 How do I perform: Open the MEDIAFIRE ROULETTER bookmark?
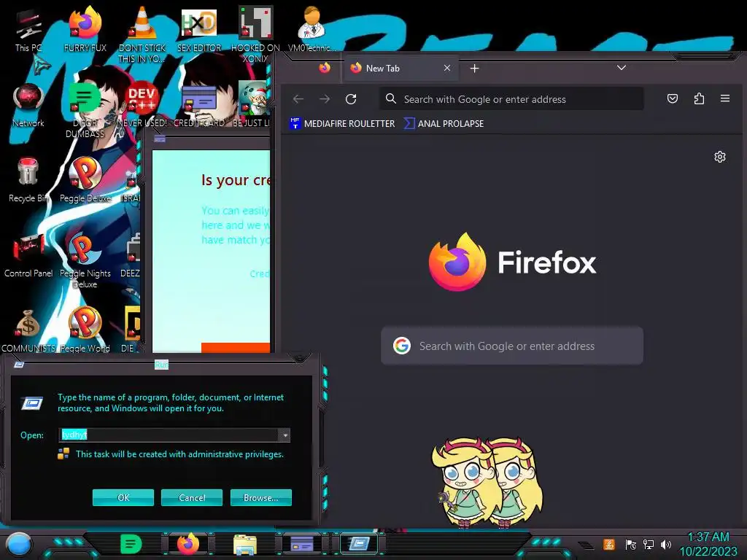tap(343, 123)
